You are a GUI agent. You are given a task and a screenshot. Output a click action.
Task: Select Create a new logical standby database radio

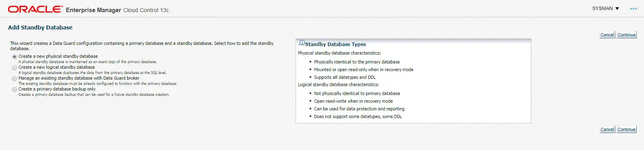[x=15, y=68]
